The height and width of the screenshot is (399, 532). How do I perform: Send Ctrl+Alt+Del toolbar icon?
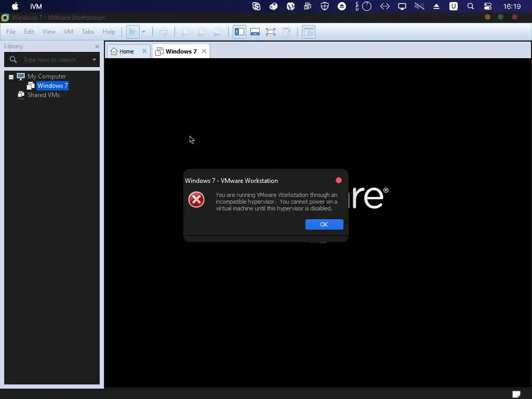click(164, 32)
